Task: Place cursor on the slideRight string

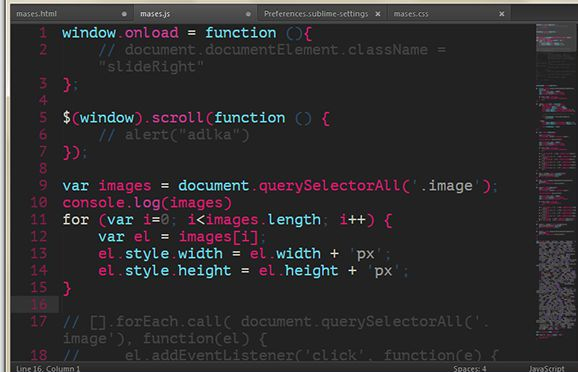Action: coord(151,67)
